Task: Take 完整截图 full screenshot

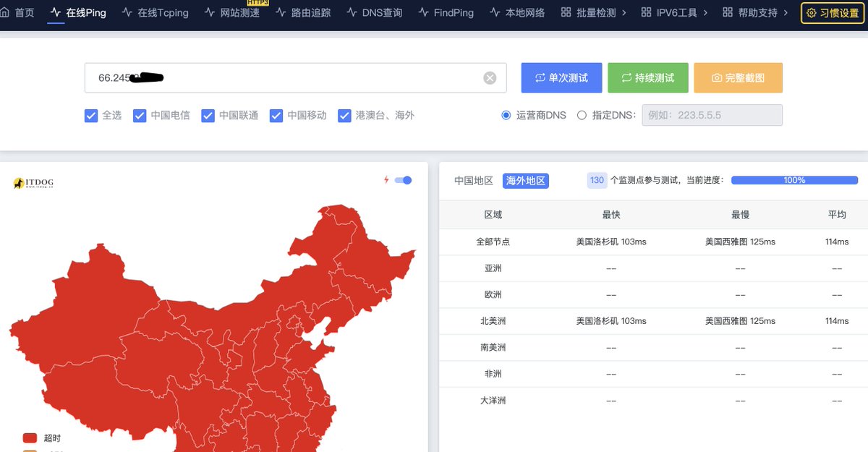Action: (738, 77)
